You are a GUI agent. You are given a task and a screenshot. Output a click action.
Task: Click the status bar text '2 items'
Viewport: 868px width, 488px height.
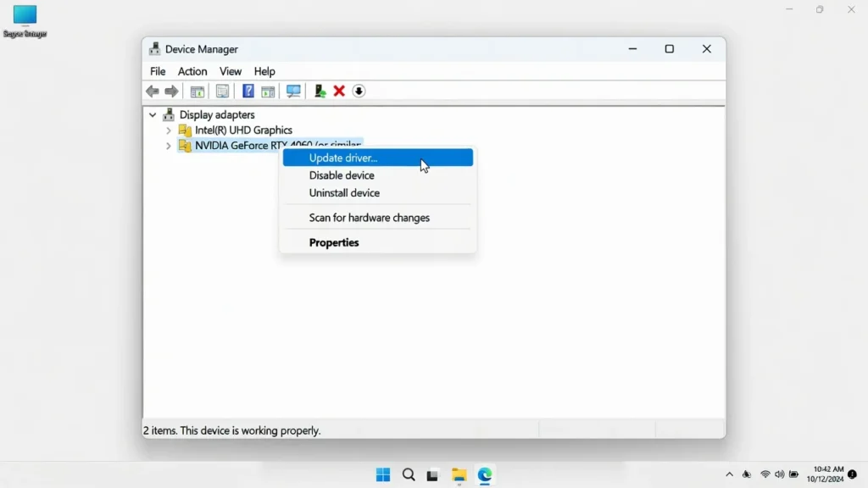[159, 430]
